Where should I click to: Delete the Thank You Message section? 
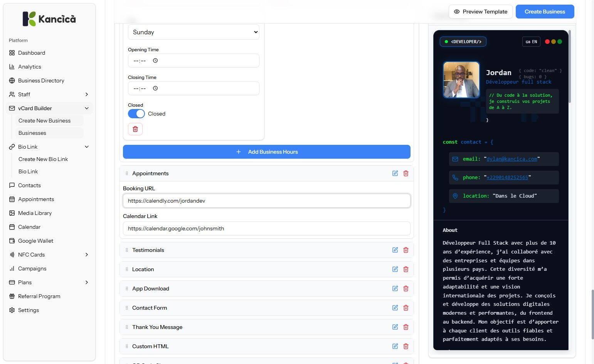(406, 327)
